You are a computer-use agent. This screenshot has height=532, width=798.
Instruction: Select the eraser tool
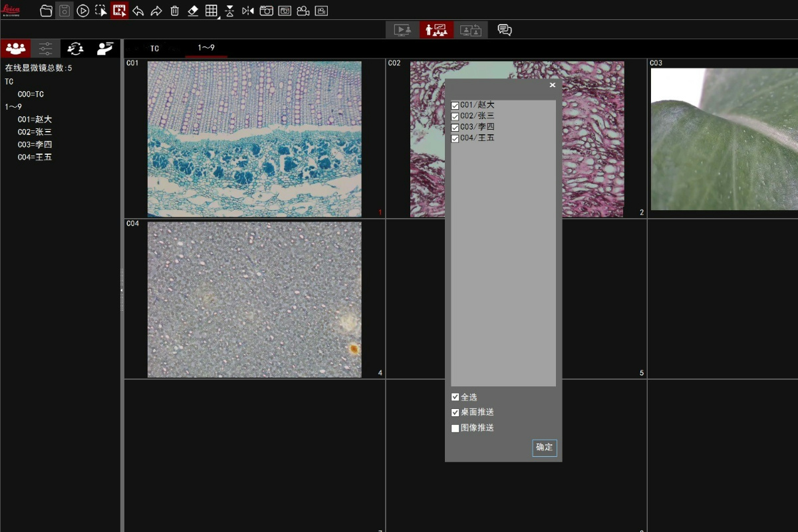coord(193,11)
